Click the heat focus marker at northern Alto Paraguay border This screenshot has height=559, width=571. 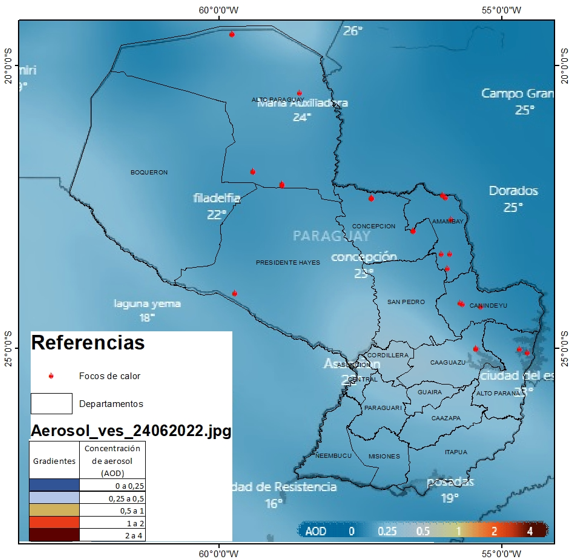(232, 34)
